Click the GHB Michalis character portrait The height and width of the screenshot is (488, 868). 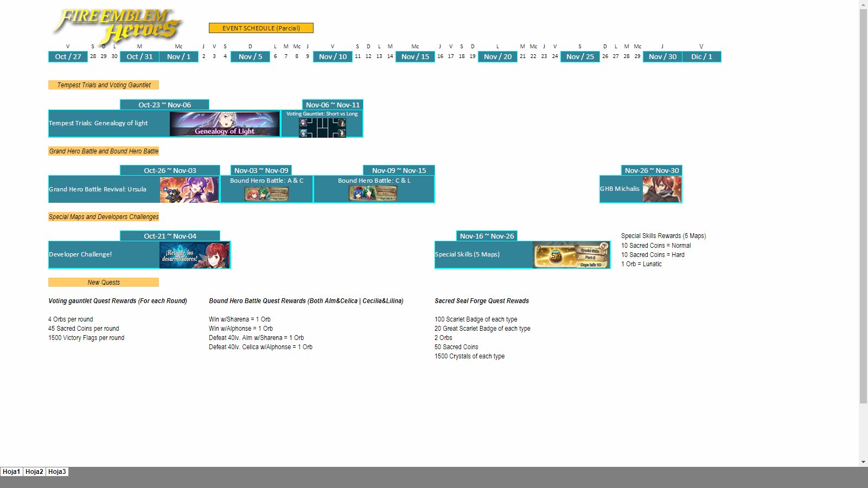click(x=662, y=189)
